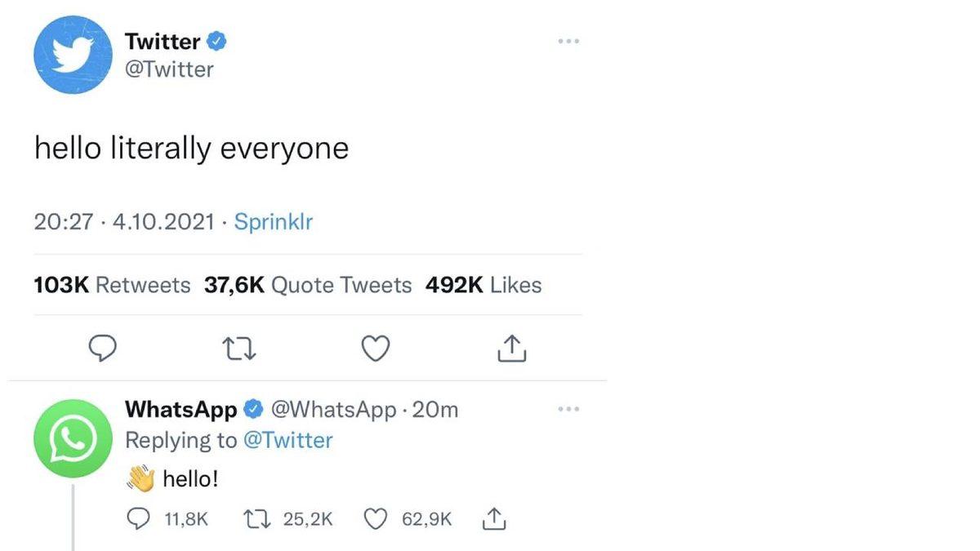The height and width of the screenshot is (551, 980).
Task: View the 492K Likes list
Action: [x=483, y=285]
